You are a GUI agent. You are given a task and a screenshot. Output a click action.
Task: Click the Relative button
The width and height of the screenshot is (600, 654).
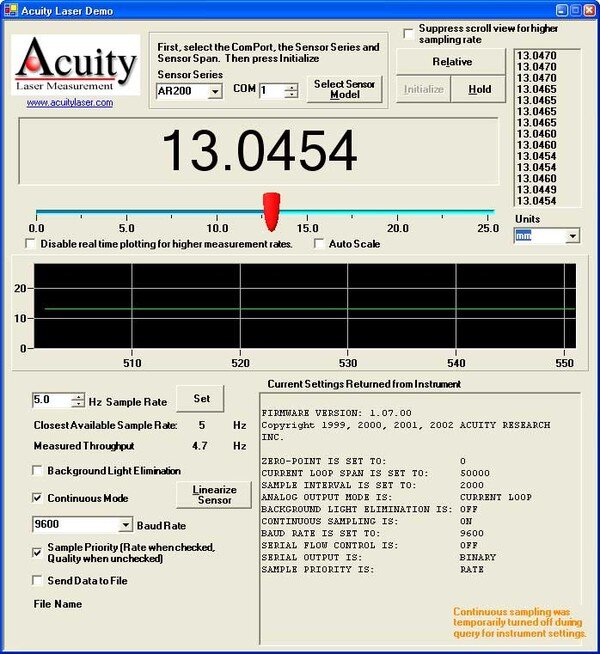(451, 62)
